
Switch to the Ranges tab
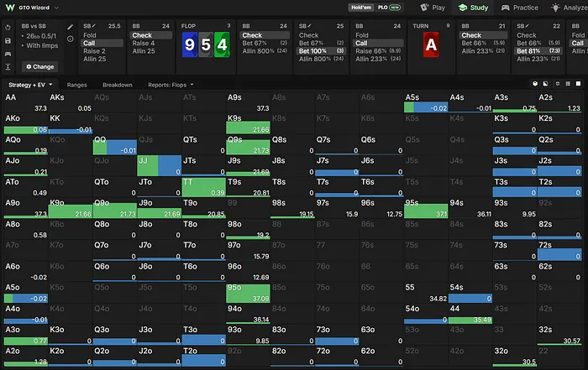pos(77,85)
